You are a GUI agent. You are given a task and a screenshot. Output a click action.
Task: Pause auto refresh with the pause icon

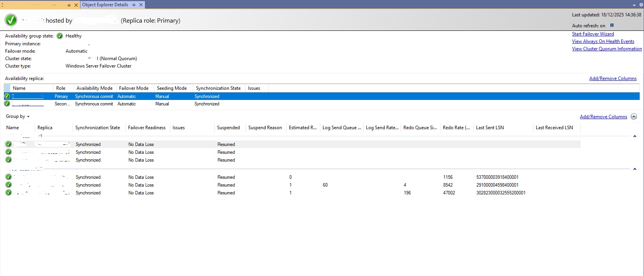pyautogui.click(x=612, y=25)
